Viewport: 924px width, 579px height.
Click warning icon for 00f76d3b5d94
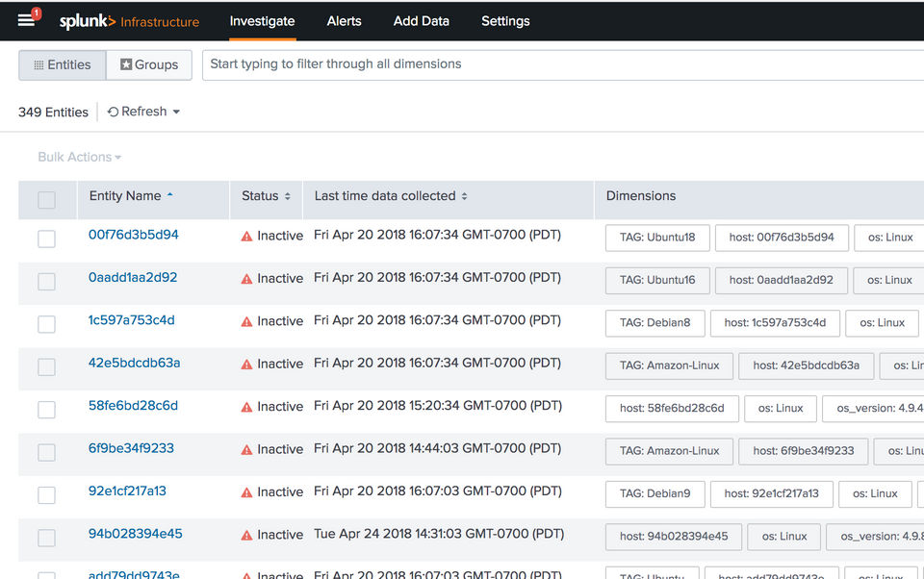[x=247, y=237]
